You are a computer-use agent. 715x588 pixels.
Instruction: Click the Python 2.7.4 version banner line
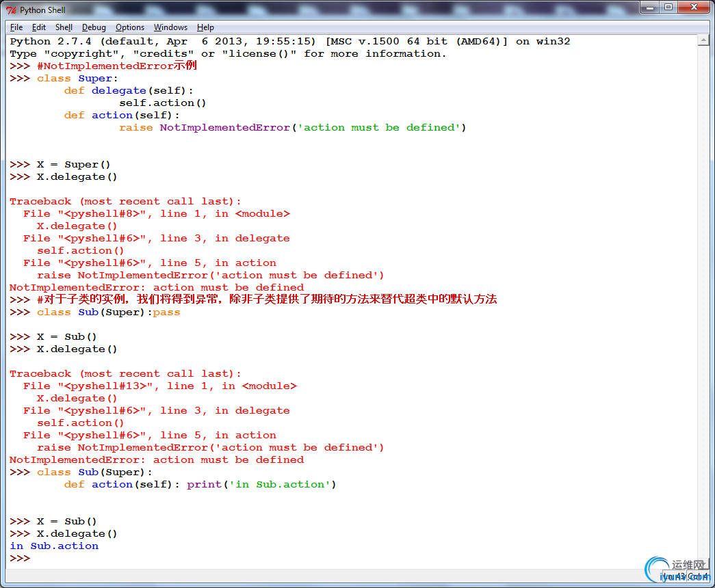[290, 42]
